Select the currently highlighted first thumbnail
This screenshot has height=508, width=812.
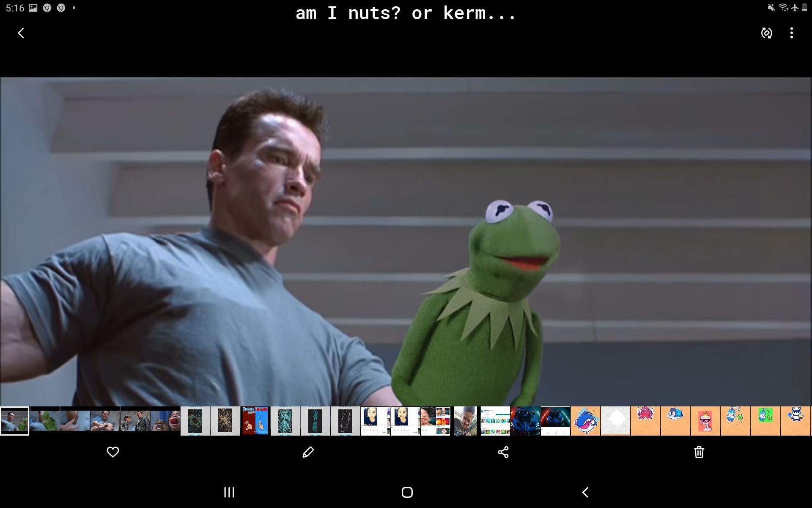pos(14,421)
